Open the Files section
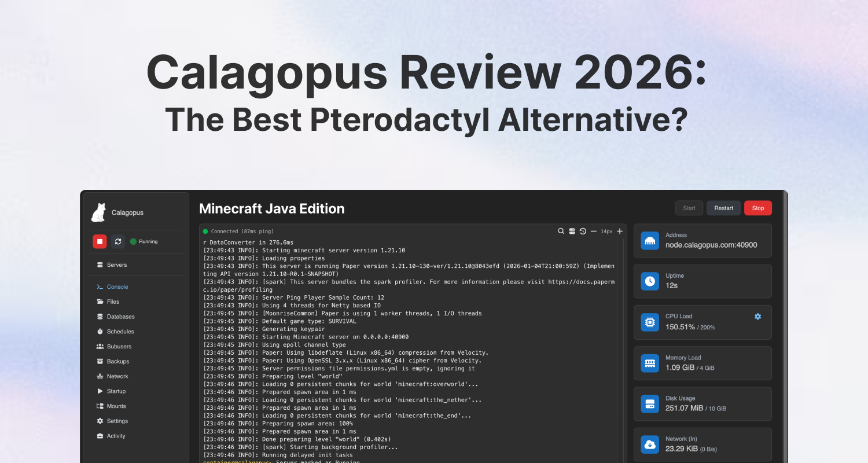868x463 pixels. tap(108, 302)
